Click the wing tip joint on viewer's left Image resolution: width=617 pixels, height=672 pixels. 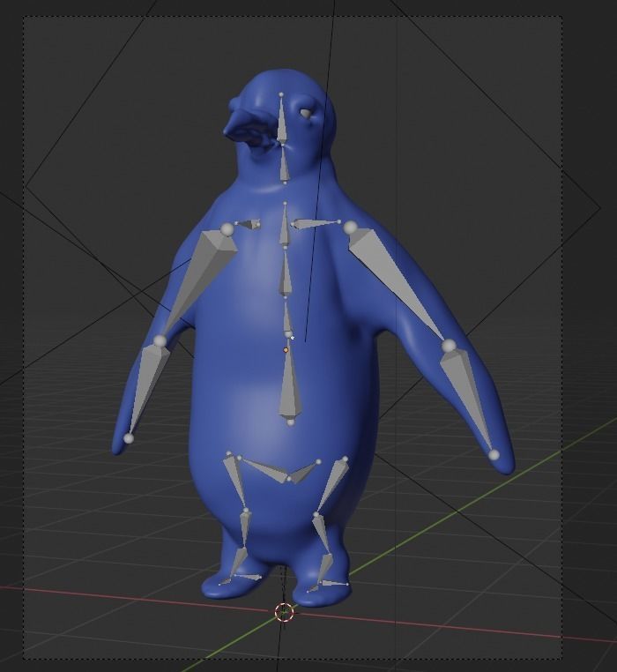[129, 438]
